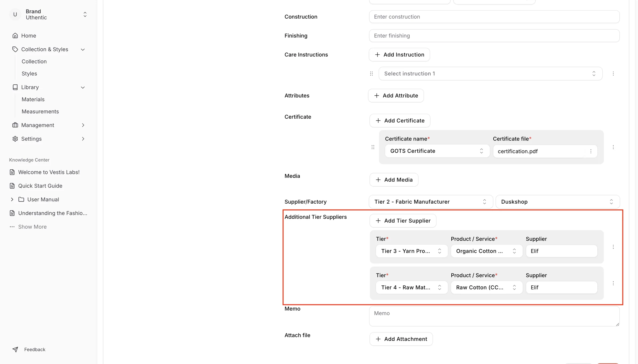Open the Raw Cotton (CC... dropdown

point(487,288)
